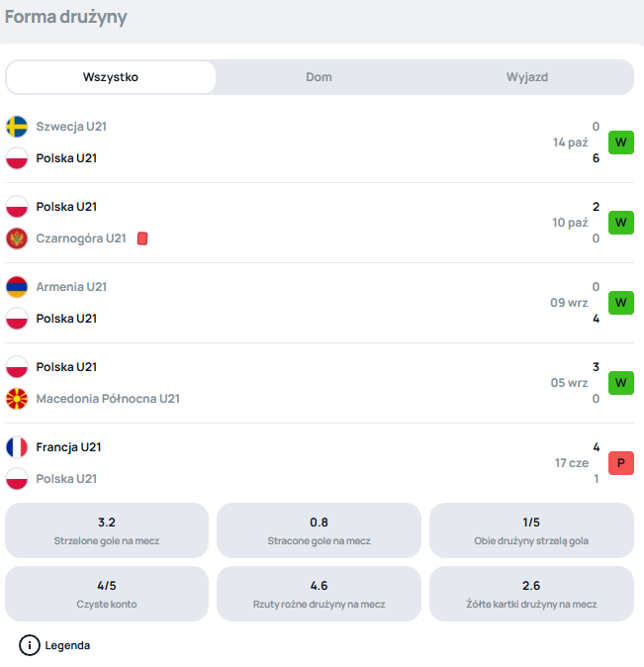Switch to the Dom tab

point(319,77)
